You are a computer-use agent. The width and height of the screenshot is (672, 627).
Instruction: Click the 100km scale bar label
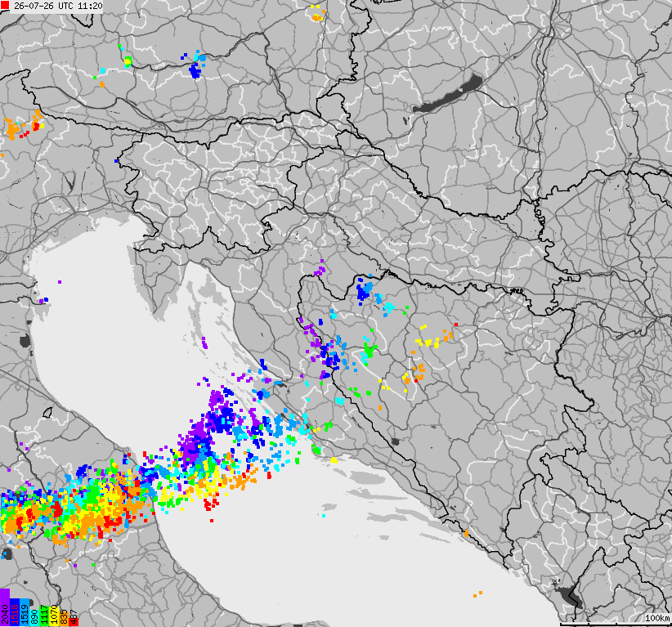657,618
